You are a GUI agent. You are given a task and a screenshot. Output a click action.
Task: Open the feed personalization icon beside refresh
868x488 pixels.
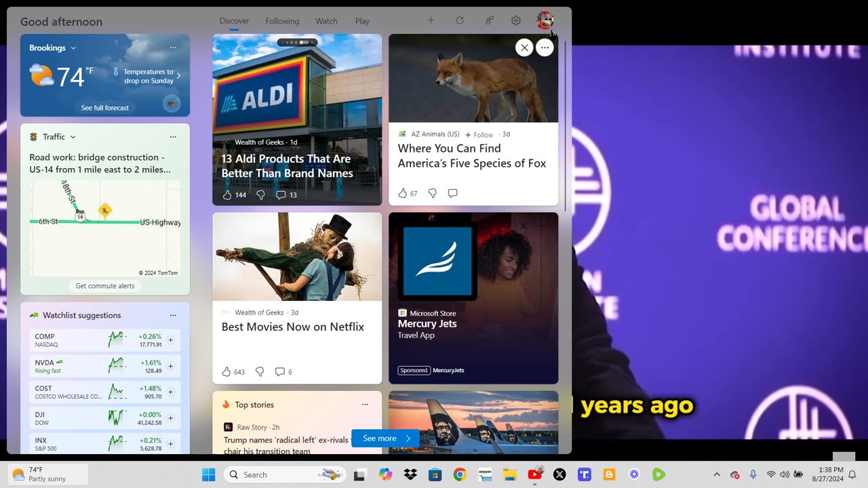(489, 20)
